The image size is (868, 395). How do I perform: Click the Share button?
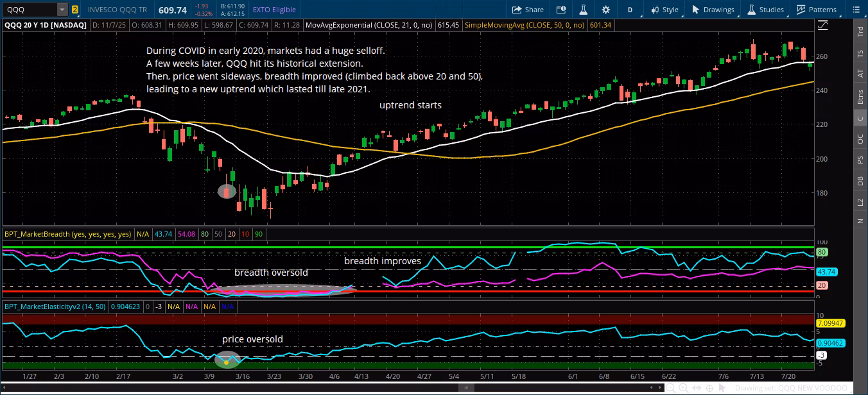[x=527, y=10]
